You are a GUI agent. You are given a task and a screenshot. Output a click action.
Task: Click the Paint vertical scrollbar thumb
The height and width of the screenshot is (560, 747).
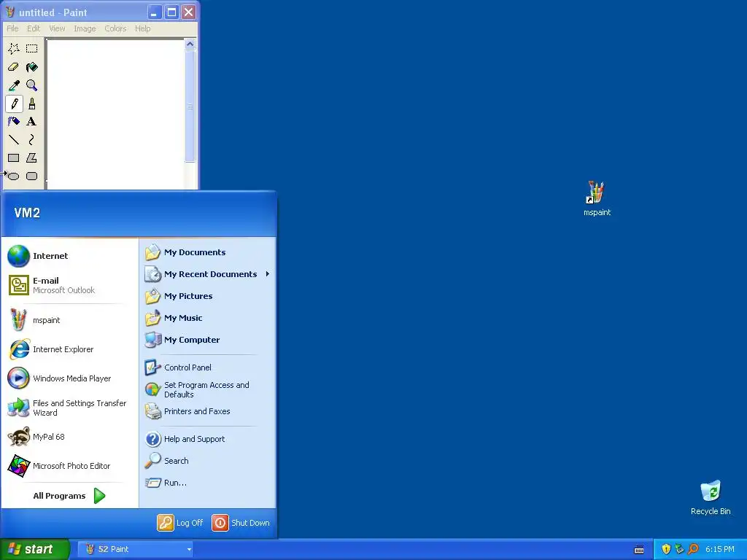click(190, 106)
